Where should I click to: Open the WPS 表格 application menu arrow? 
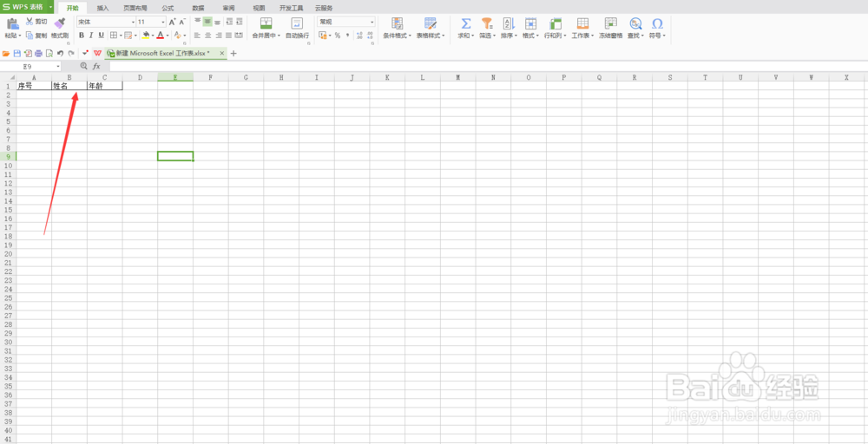(x=51, y=7)
